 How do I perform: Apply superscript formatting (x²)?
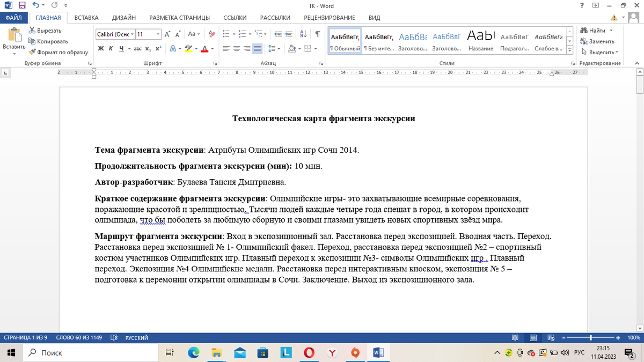tap(158, 48)
